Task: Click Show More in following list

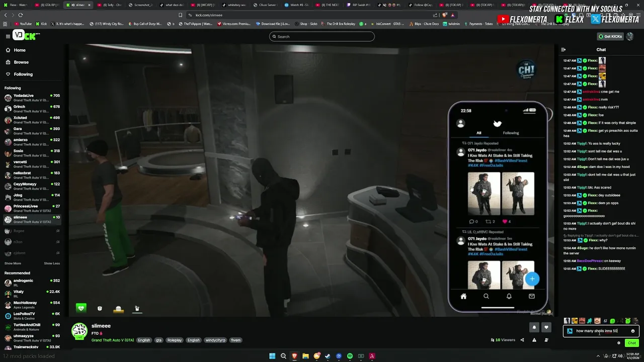Action: [13, 263]
